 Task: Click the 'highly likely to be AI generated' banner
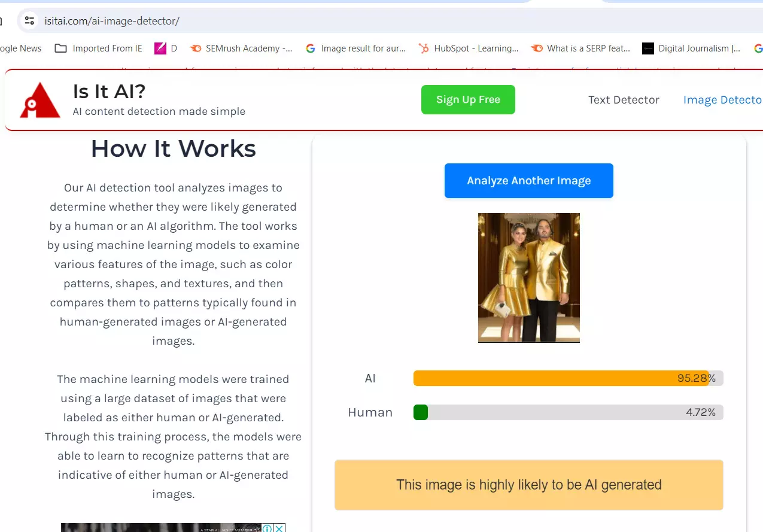(x=528, y=485)
